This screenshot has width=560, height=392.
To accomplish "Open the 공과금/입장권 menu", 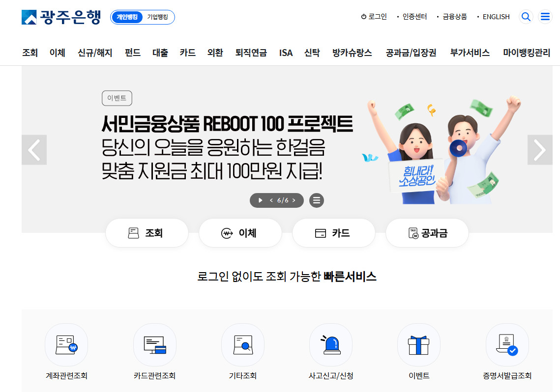I will [411, 53].
